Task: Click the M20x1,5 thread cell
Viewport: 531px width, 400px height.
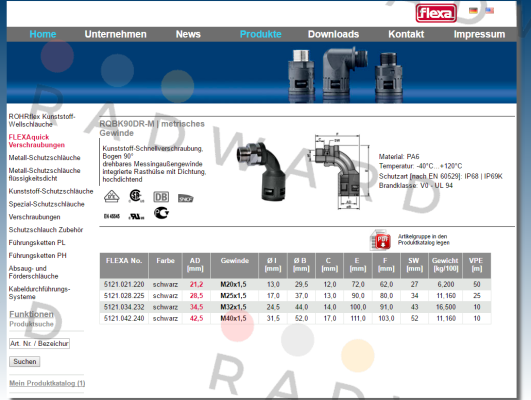Action: coord(233,285)
